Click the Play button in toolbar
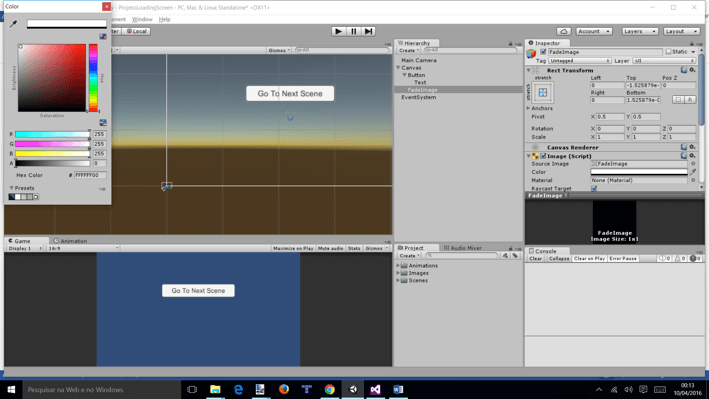 click(x=338, y=31)
